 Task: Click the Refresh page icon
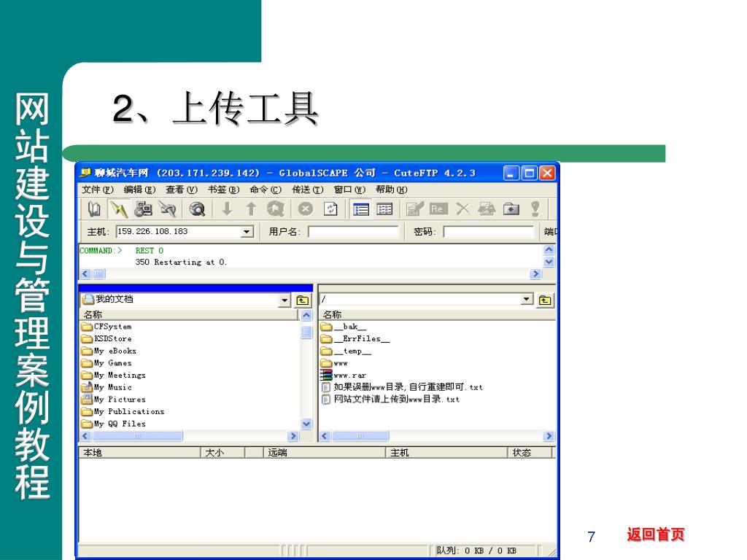pyautogui.click(x=330, y=209)
